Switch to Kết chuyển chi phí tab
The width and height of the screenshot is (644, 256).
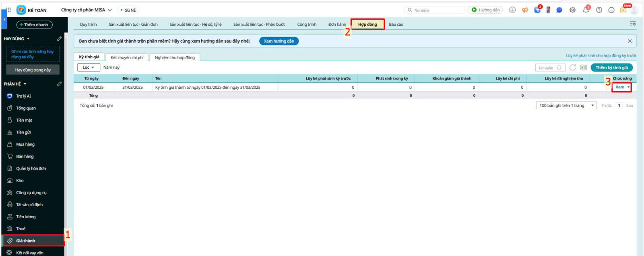click(x=127, y=57)
